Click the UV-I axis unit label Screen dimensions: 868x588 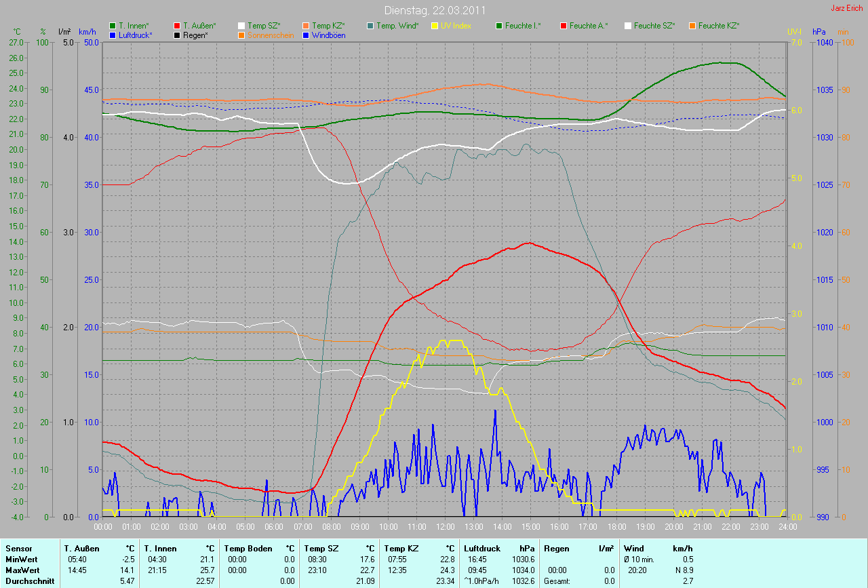[794, 32]
